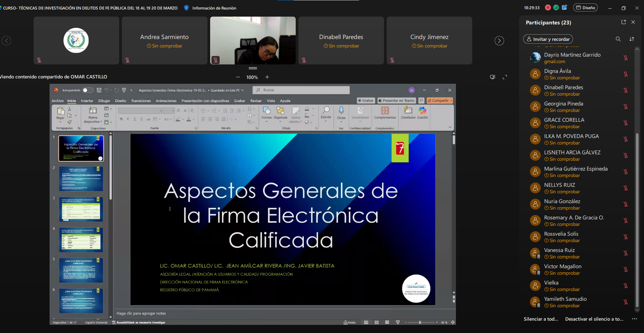Search participants using the magnifier icon
This screenshot has height=333, width=644.
click(618, 39)
